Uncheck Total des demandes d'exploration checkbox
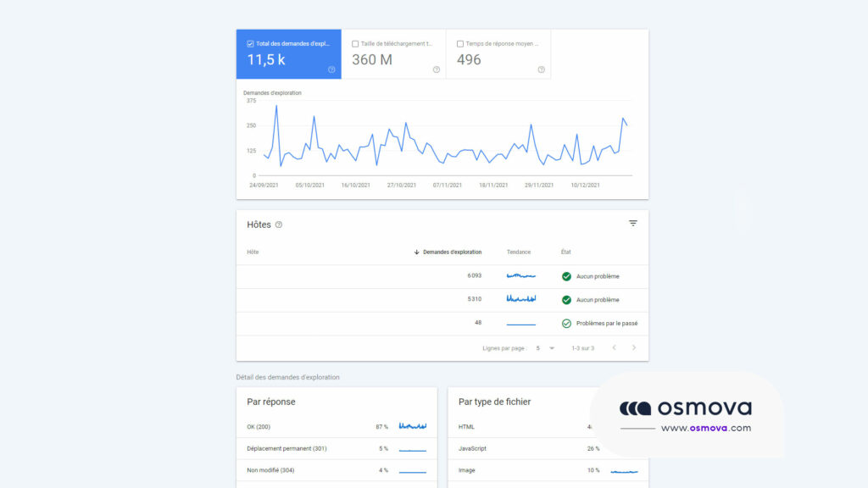 (x=249, y=42)
